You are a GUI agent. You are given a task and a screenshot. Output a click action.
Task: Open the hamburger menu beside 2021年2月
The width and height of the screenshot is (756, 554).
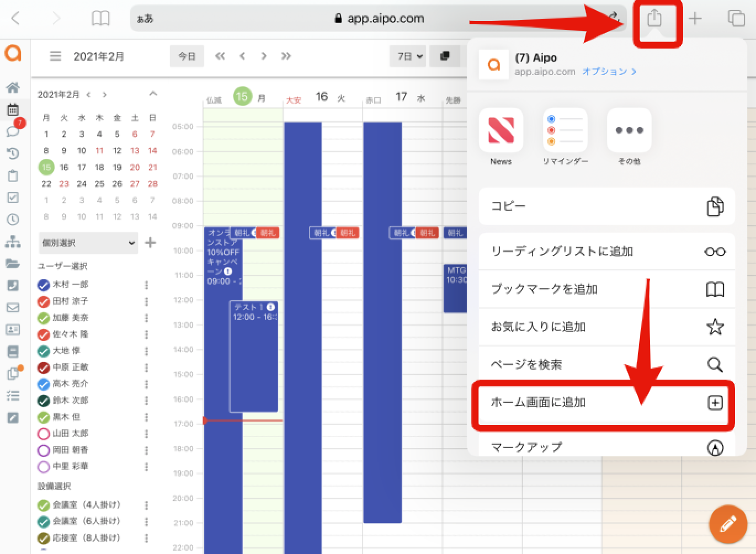[55, 56]
